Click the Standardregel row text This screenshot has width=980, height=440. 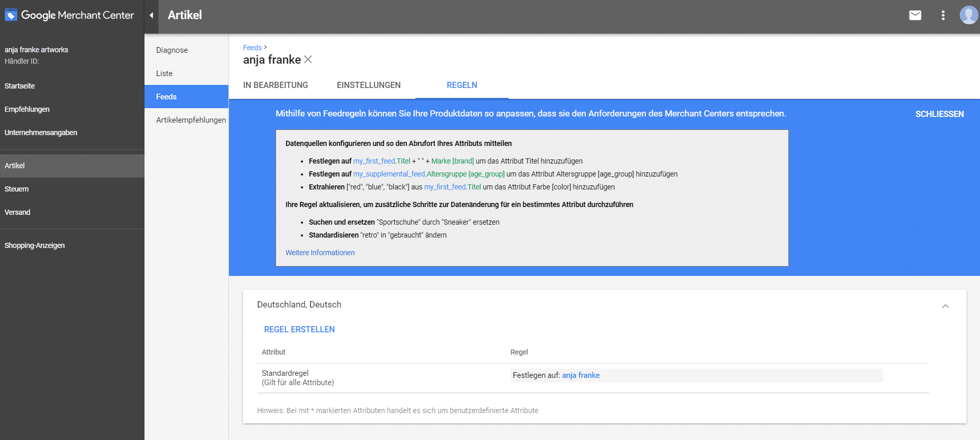298,378
